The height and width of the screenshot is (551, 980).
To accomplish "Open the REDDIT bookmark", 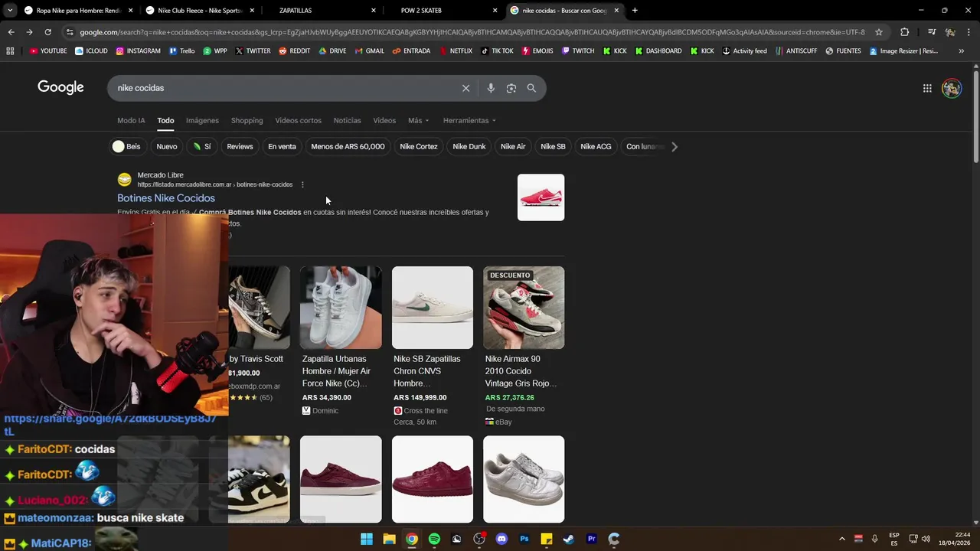I will tap(294, 51).
